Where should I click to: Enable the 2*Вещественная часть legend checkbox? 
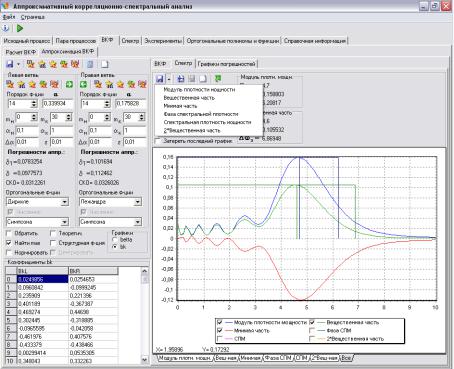point(312,339)
